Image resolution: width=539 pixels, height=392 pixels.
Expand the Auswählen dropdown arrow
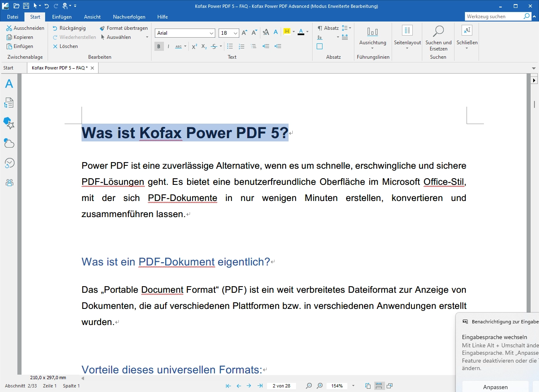147,37
